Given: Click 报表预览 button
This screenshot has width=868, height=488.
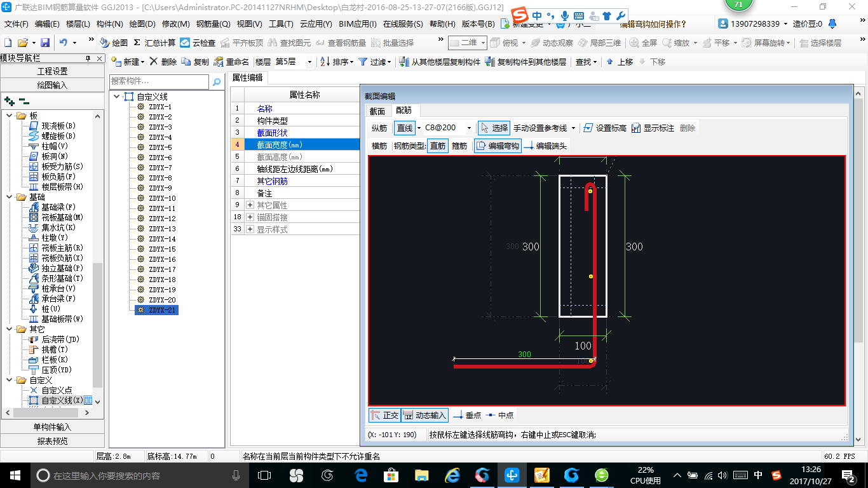Looking at the screenshot, I should click(x=52, y=441).
